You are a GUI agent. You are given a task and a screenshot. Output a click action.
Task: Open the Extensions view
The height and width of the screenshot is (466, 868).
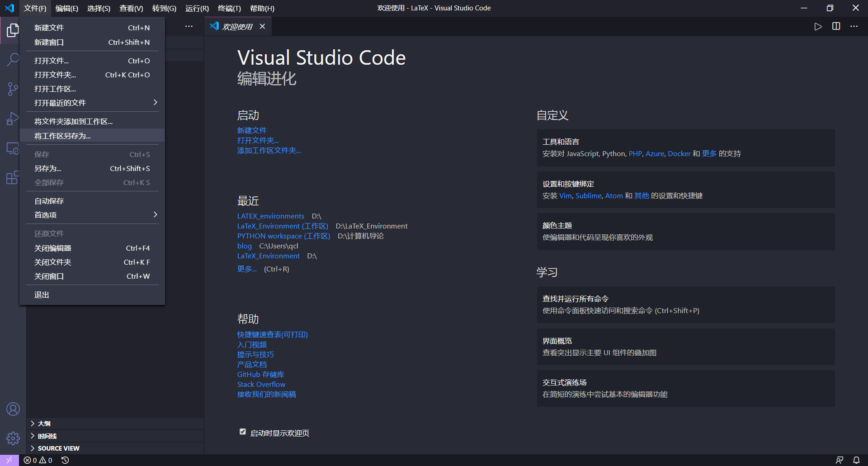13,178
